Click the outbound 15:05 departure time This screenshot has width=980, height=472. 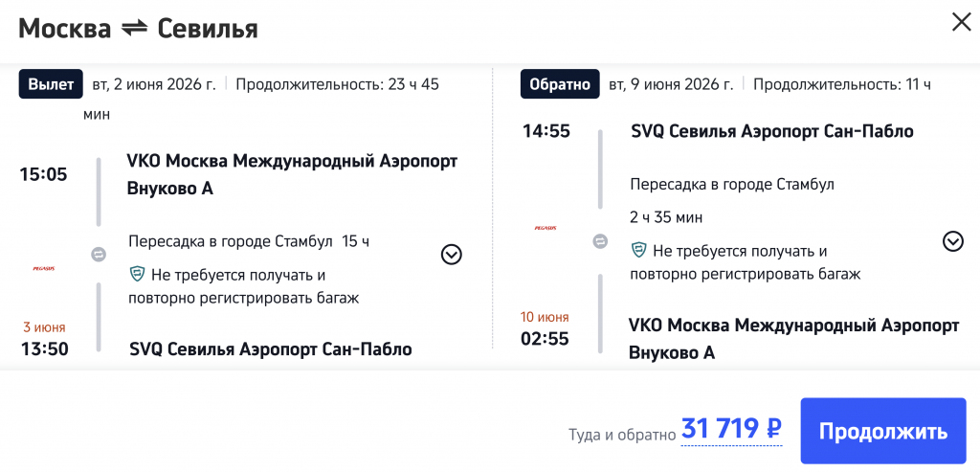(44, 174)
